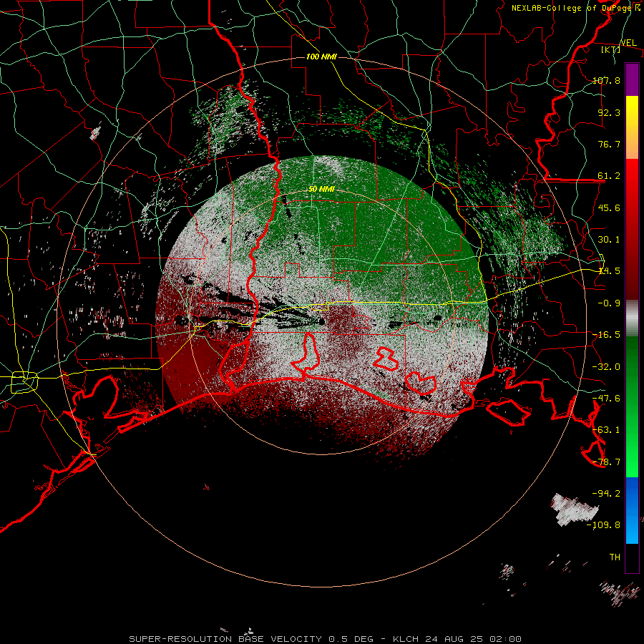
Task: Pick the gray segment of the color bar
Action: [x=632, y=316]
